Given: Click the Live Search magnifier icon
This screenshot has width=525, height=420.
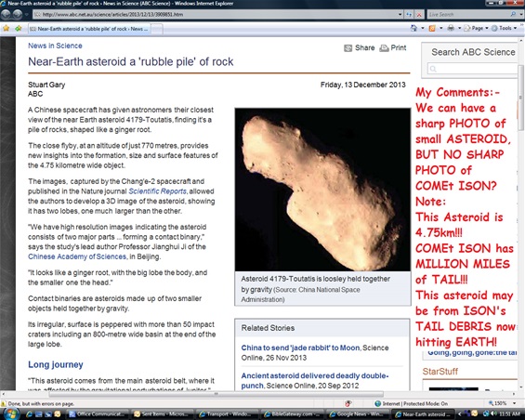Looking at the screenshot, I should click(x=513, y=14).
